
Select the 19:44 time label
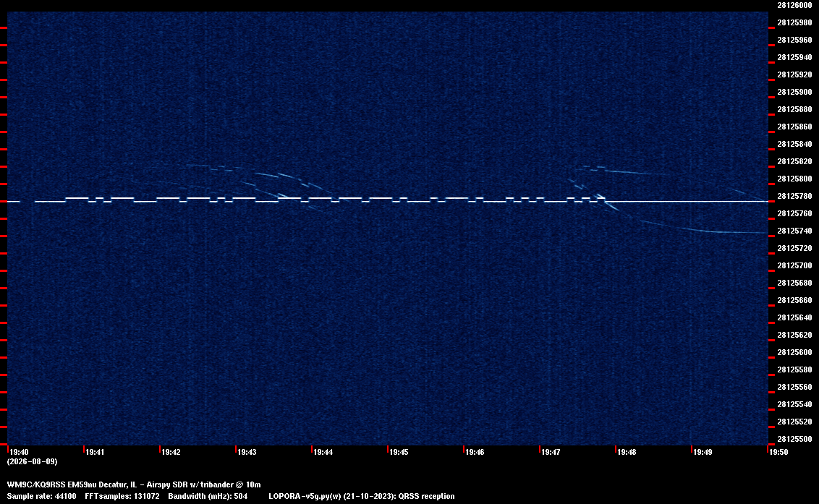tap(323, 452)
